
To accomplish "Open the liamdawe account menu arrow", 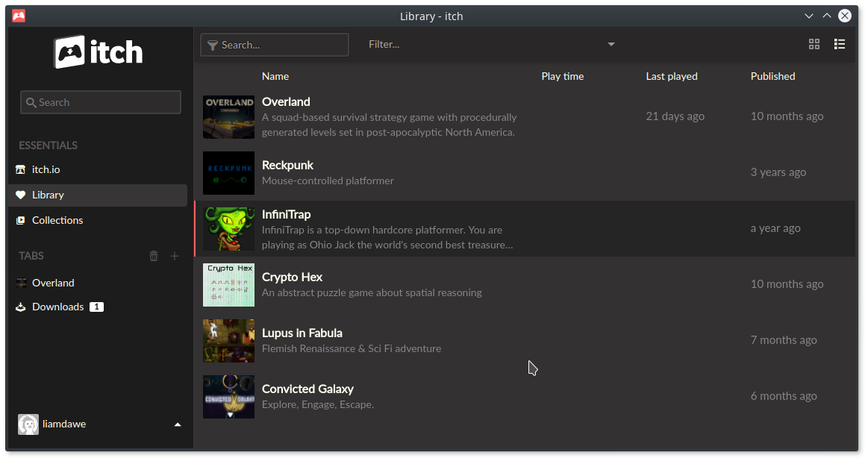I will [x=178, y=424].
